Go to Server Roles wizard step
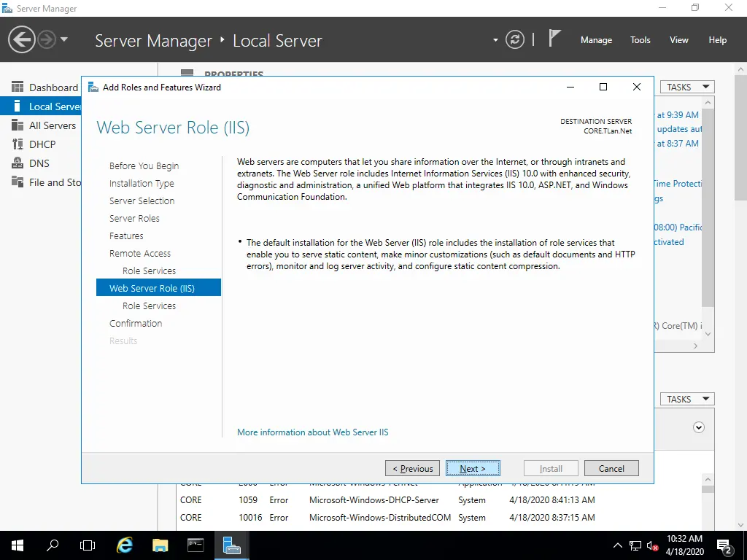This screenshot has width=747, height=560. click(x=134, y=218)
